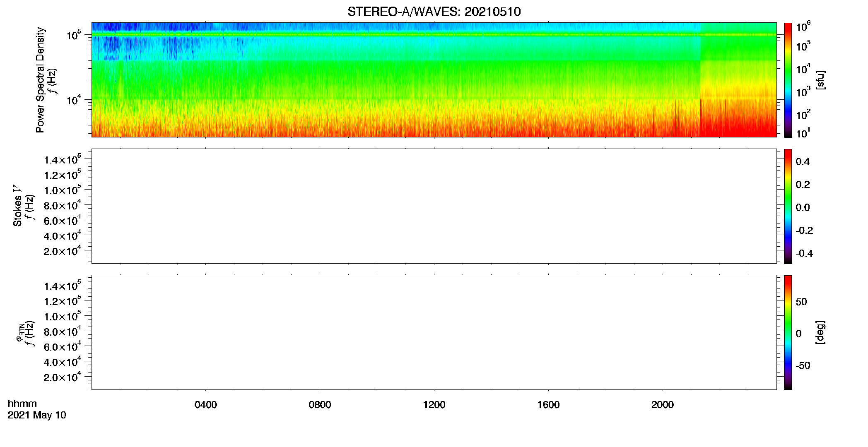Image resolution: width=868 pixels, height=447 pixels.
Task: Click the -50 tick on degrees colorbar
Action: point(803,366)
